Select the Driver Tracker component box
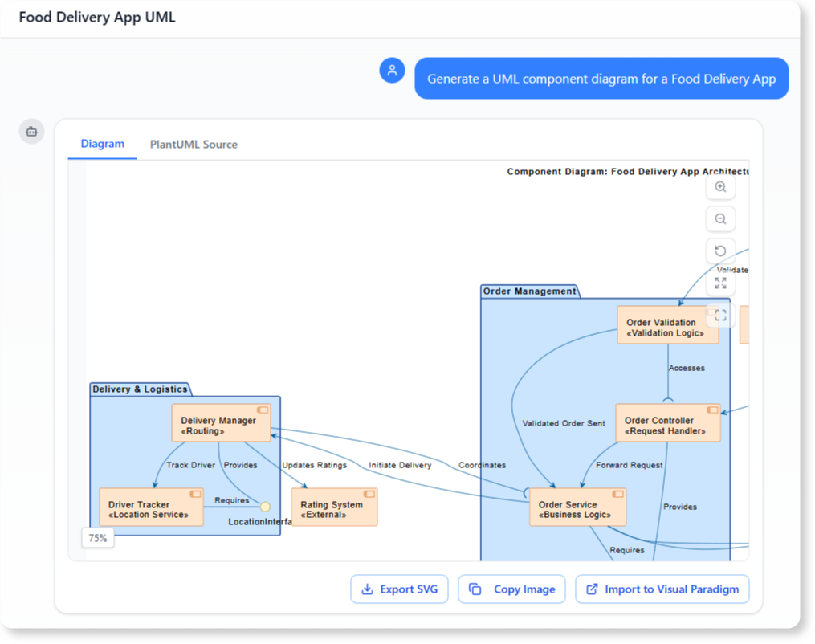The width and height of the screenshot is (815, 644). 151,507
